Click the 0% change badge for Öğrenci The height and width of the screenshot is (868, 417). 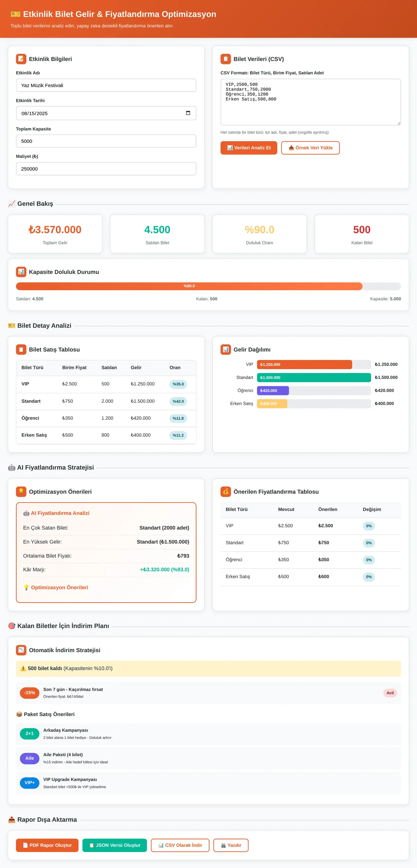pyautogui.click(x=369, y=560)
